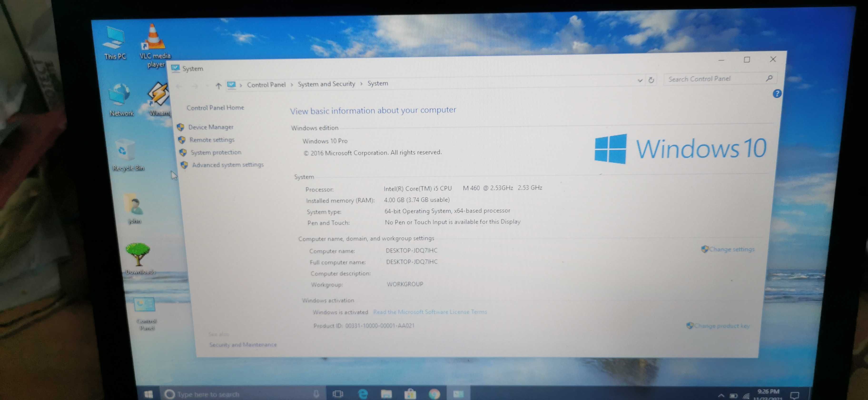
Task: Read the Microsoft Software License Terms link
Action: tap(430, 312)
